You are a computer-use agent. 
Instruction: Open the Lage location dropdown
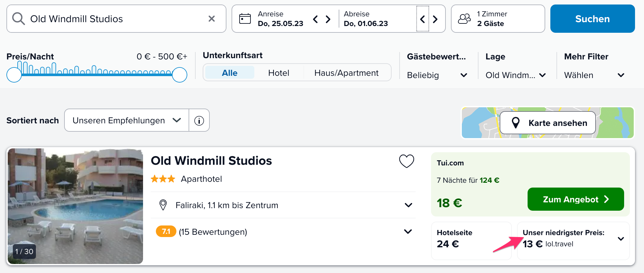click(515, 75)
